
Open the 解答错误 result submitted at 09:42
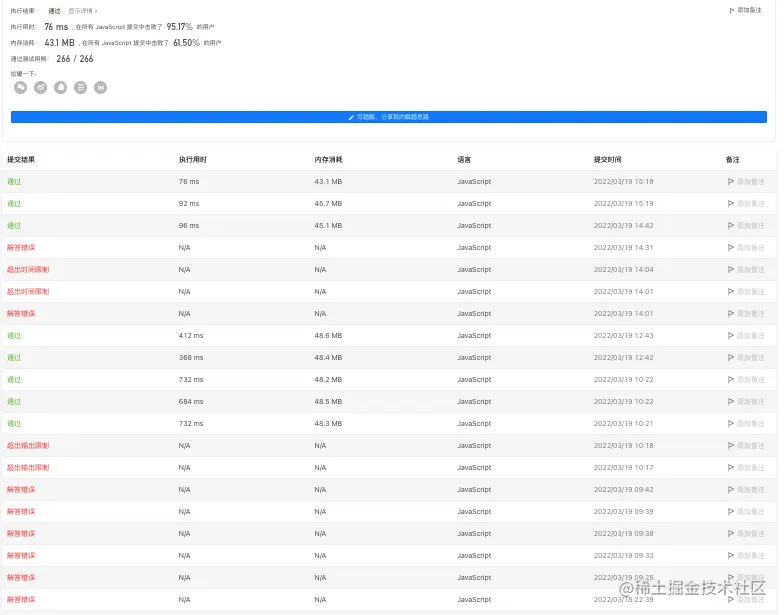21,490
